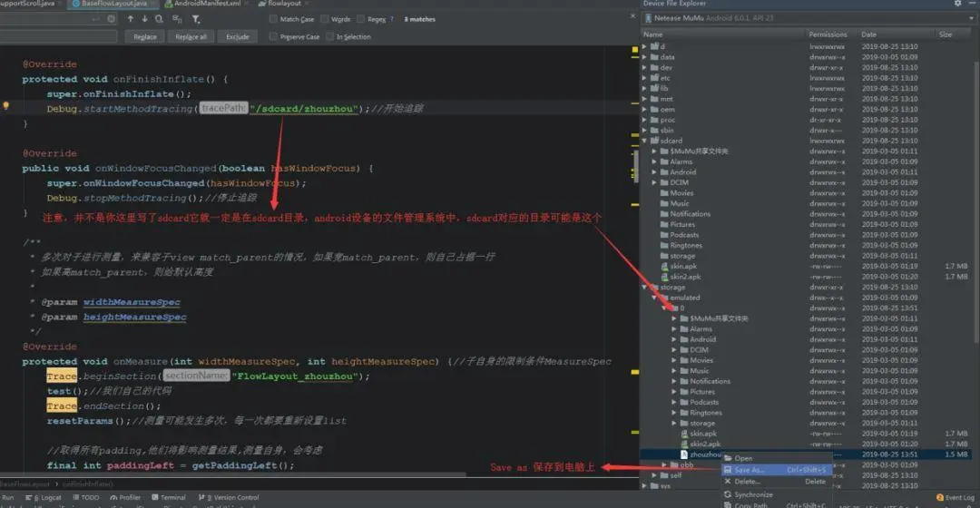Select the Pictures folder under sdcard
This screenshot has height=508, width=980.
pos(681,224)
